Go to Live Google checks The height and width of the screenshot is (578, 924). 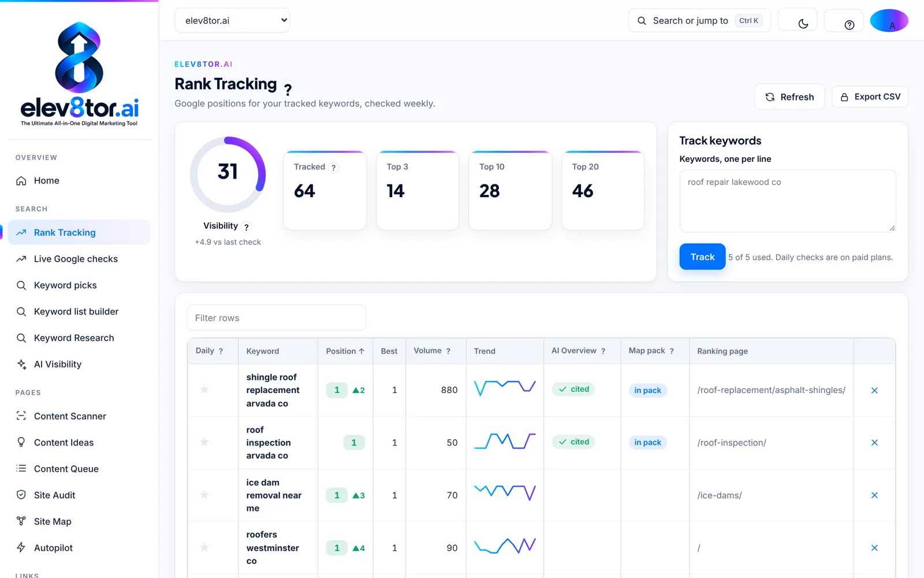tap(79, 259)
